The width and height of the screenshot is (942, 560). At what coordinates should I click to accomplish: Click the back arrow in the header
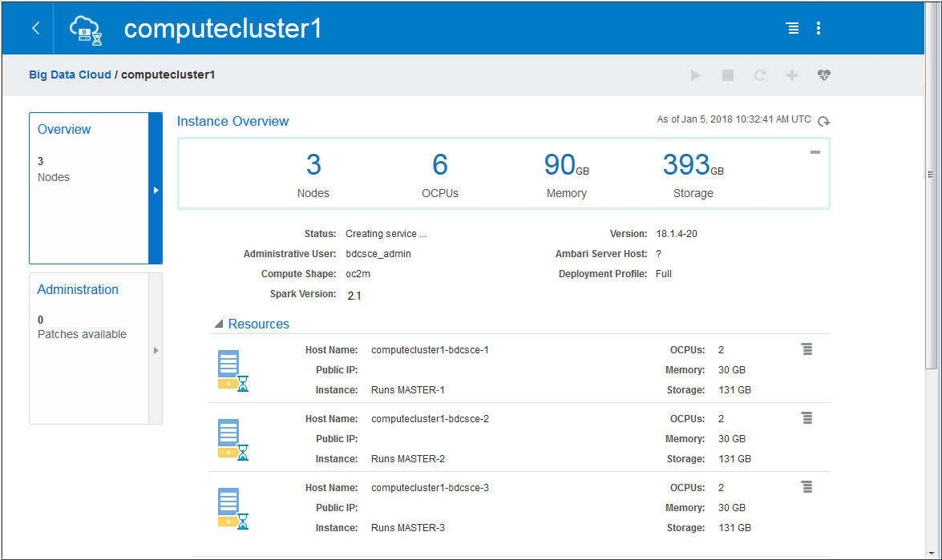[35, 27]
